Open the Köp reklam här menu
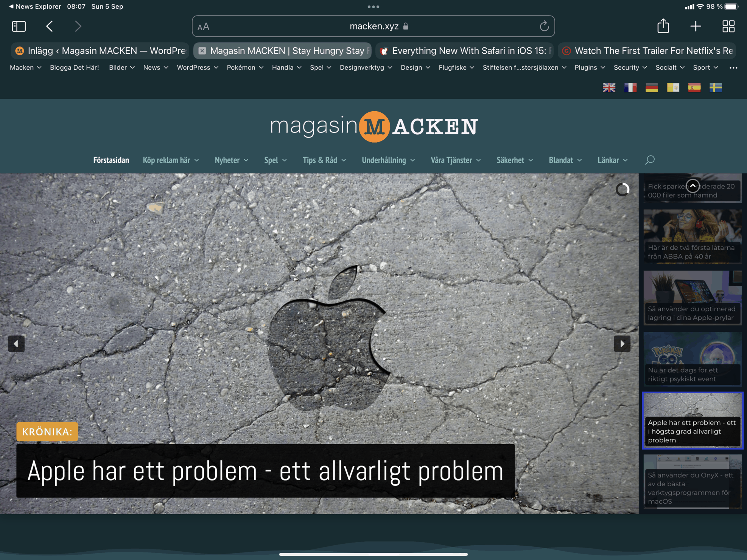747x560 pixels. pyautogui.click(x=171, y=160)
